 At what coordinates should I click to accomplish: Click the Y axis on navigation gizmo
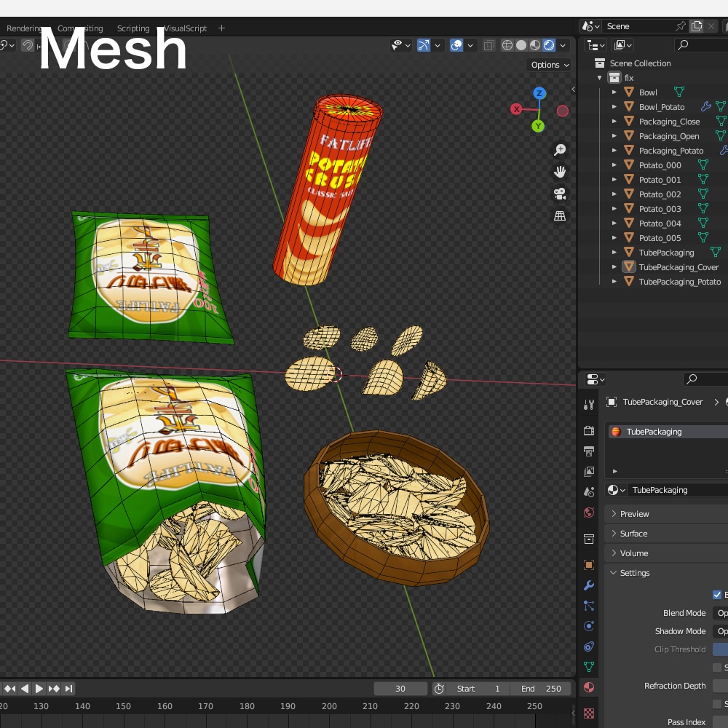coord(538,126)
